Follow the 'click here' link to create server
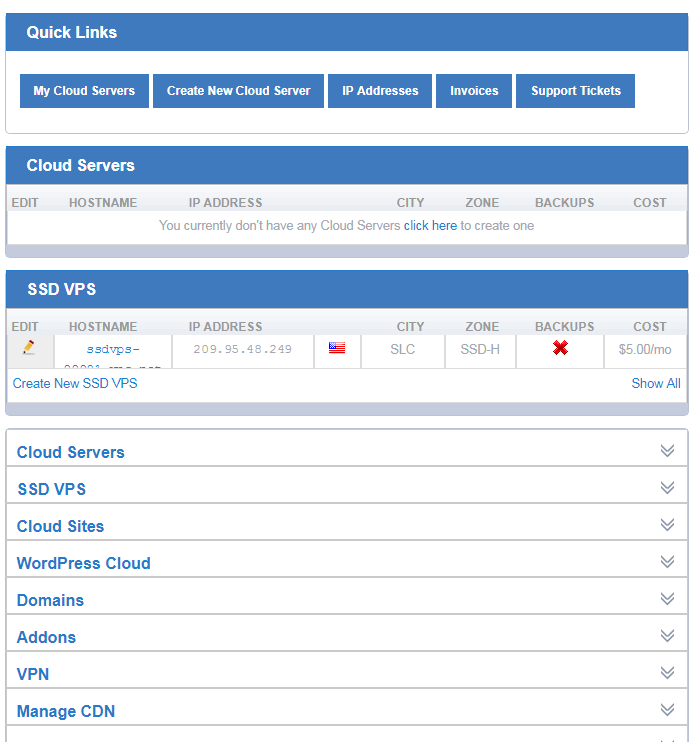 click(x=430, y=226)
